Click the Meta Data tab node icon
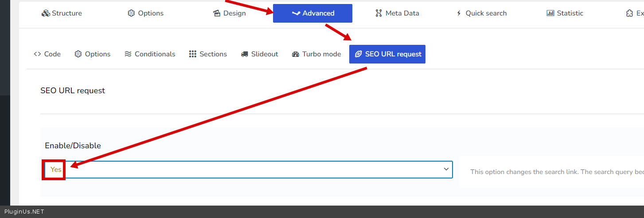 point(379,13)
